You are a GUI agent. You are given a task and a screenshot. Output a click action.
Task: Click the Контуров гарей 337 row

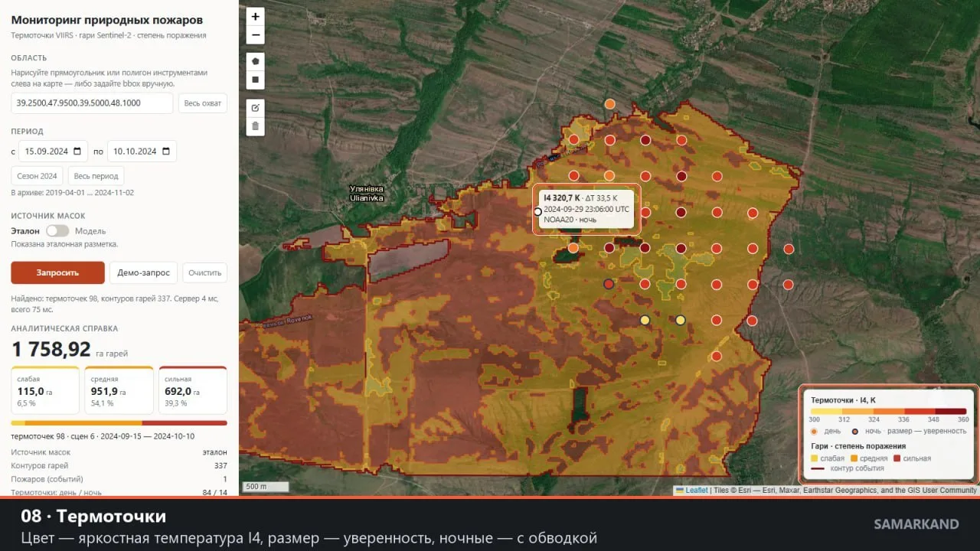119,465
